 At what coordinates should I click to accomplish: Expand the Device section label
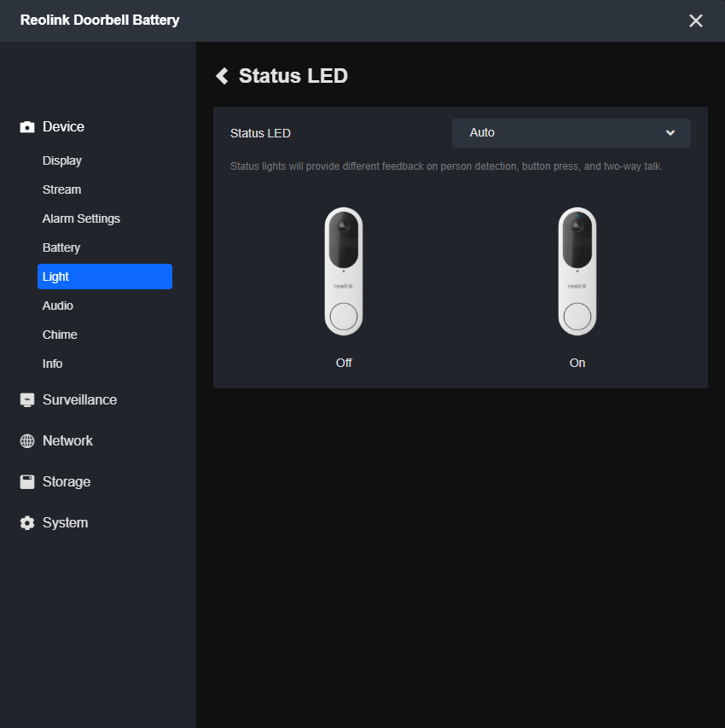point(64,127)
